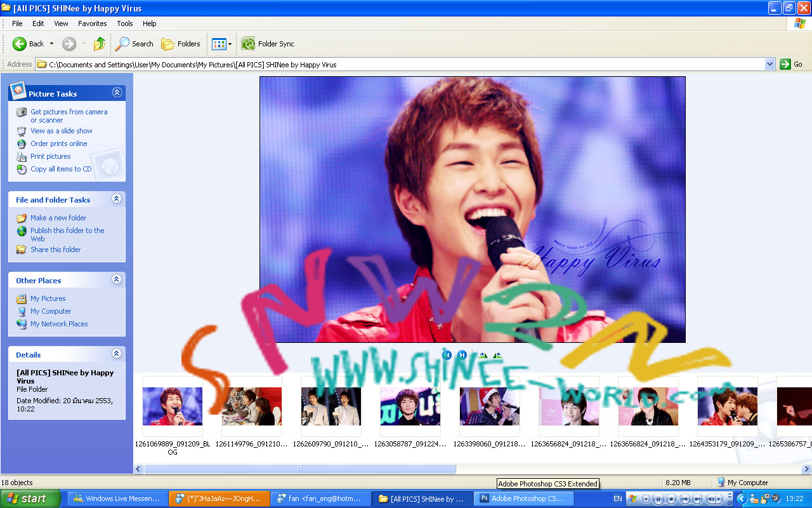The image size is (812, 508).
Task: Launch Folder Sync from the toolbar
Action: [x=268, y=44]
